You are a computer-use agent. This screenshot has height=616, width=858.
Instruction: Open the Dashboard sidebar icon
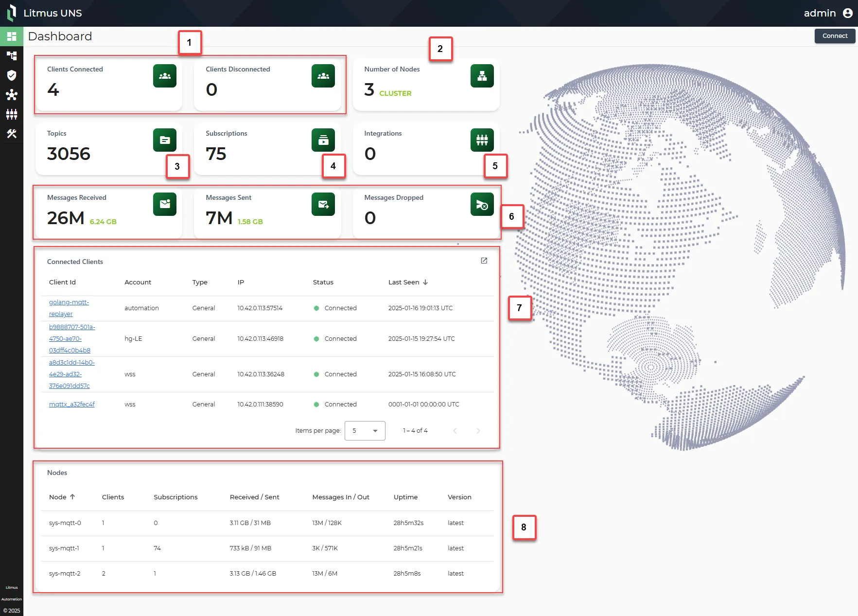tap(12, 36)
